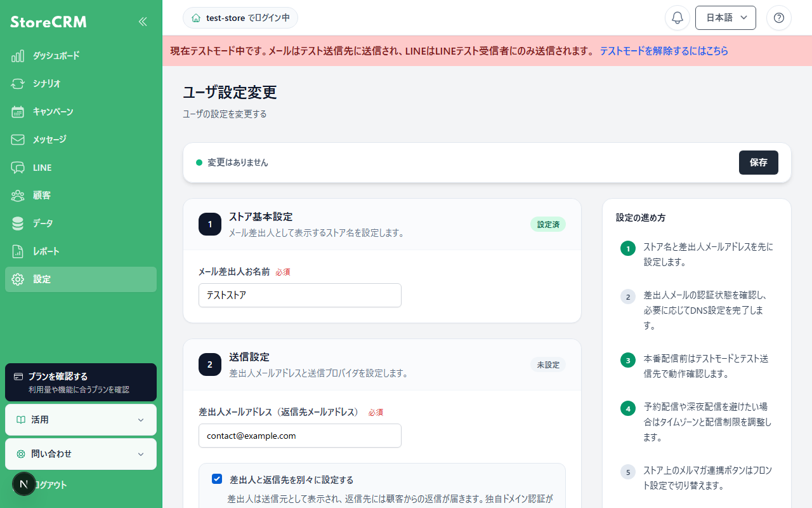Click the 設定 gear icon

point(18,279)
